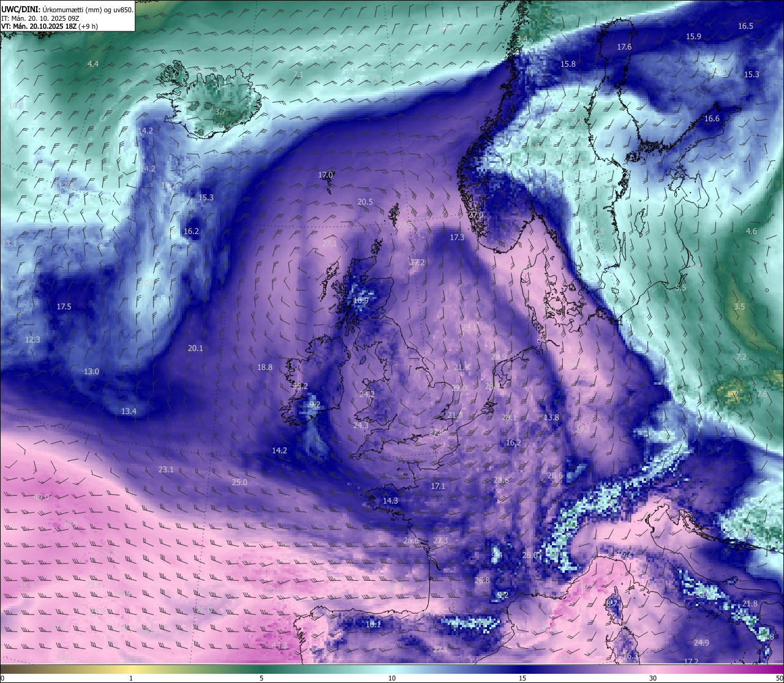Click the value 13.0 in the Atlantic
Image resolution: width=784 pixels, height=683 pixels.
click(x=91, y=371)
